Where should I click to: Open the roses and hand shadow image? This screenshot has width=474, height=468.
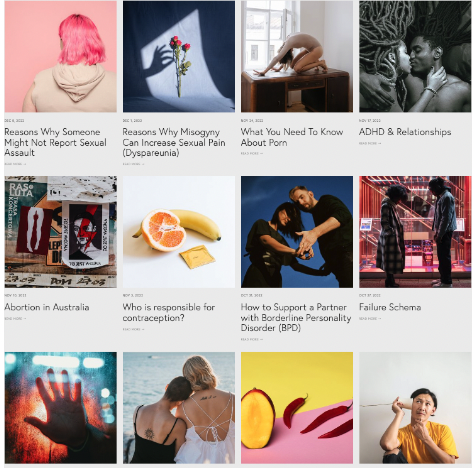coord(179,56)
